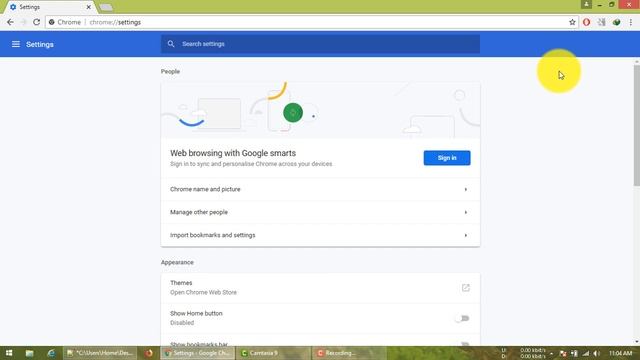
Task: Open Chrome's three-dot menu
Action: tap(631, 22)
